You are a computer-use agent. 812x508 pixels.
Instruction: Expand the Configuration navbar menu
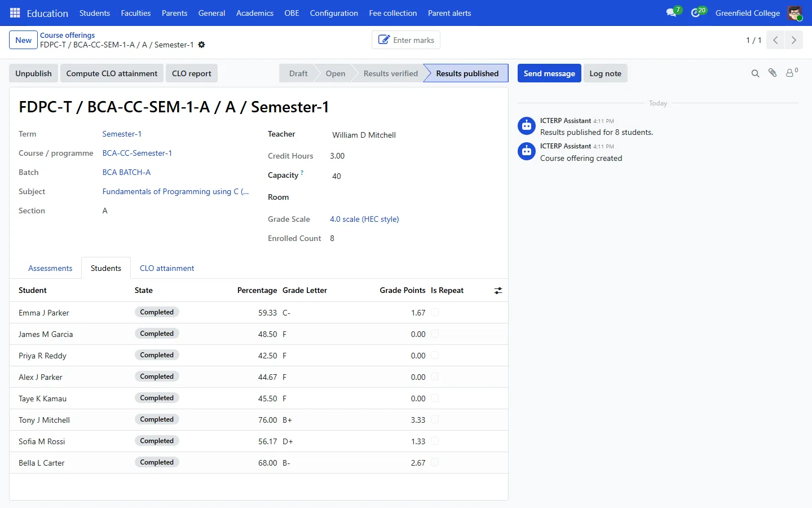coord(334,13)
